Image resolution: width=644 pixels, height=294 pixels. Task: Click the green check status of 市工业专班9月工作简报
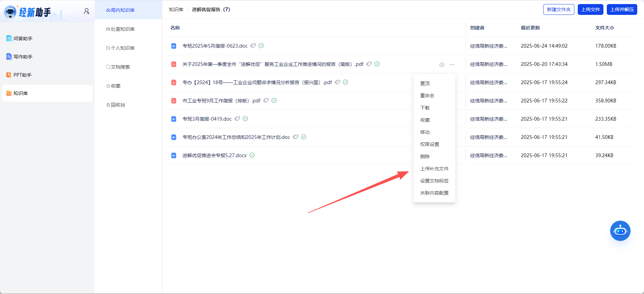pos(274,100)
